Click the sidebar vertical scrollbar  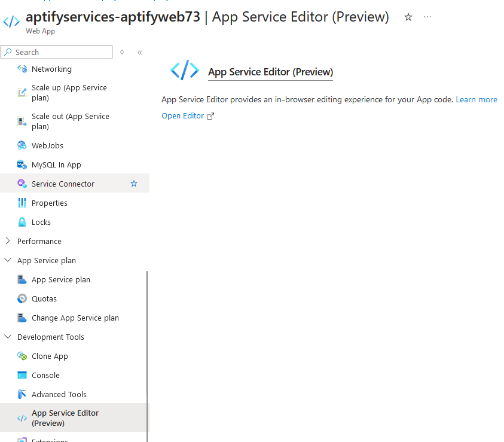point(147,356)
